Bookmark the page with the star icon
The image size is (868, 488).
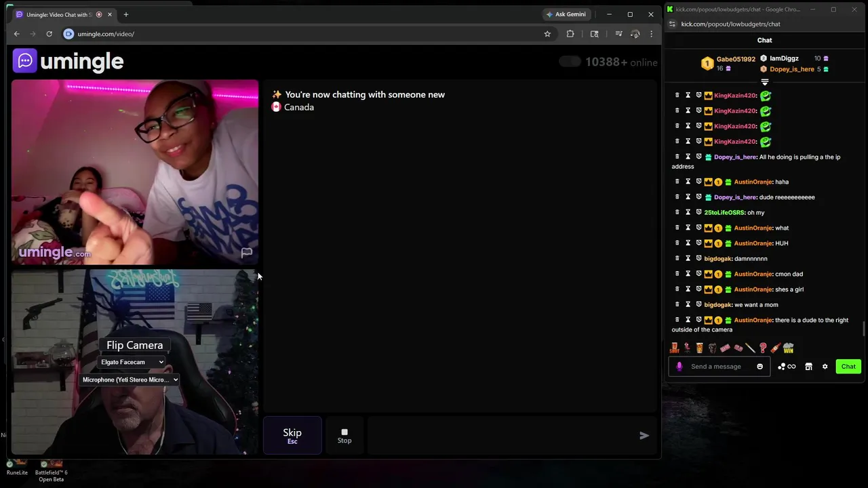click(547, 34)
